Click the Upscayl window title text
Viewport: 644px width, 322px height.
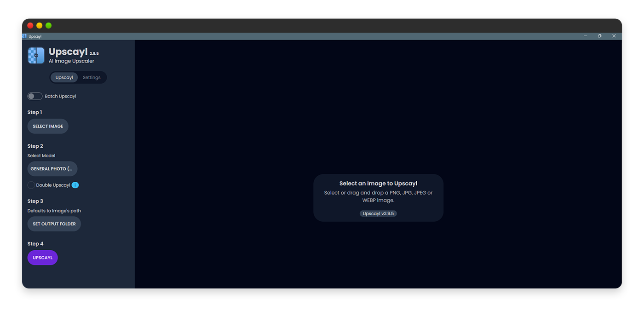(35, 36)
